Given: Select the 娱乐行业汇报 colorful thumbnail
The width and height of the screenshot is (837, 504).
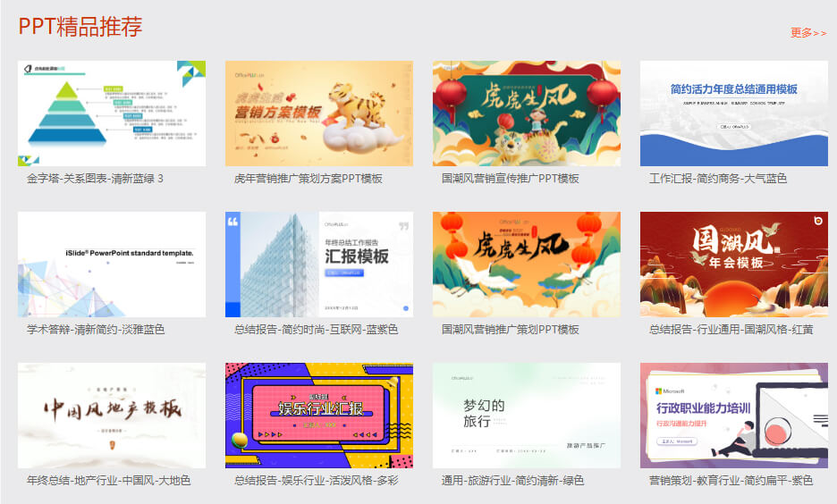Looking at the screenshot, I should click(x=319, y=416).
